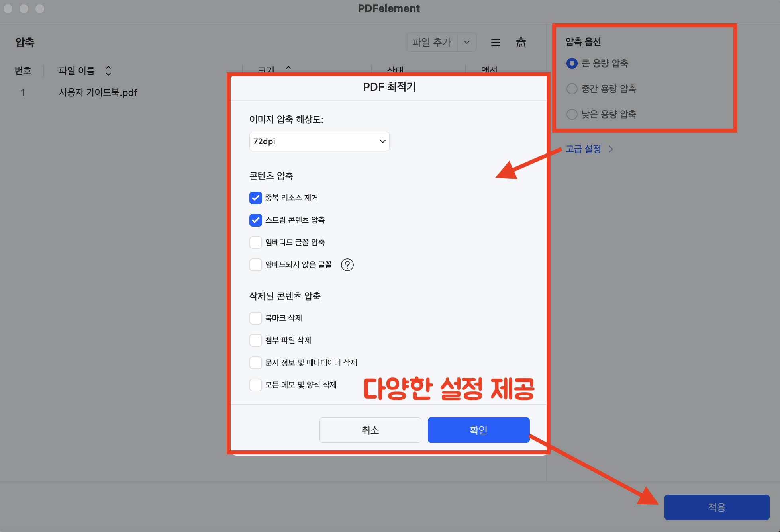The height and width of the screenshot is (532, 780).
Task: Click the 파일 이름 column header
Action: point(76,71)
